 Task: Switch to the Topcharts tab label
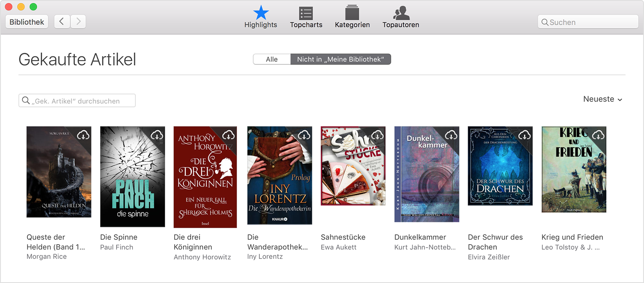306,25
